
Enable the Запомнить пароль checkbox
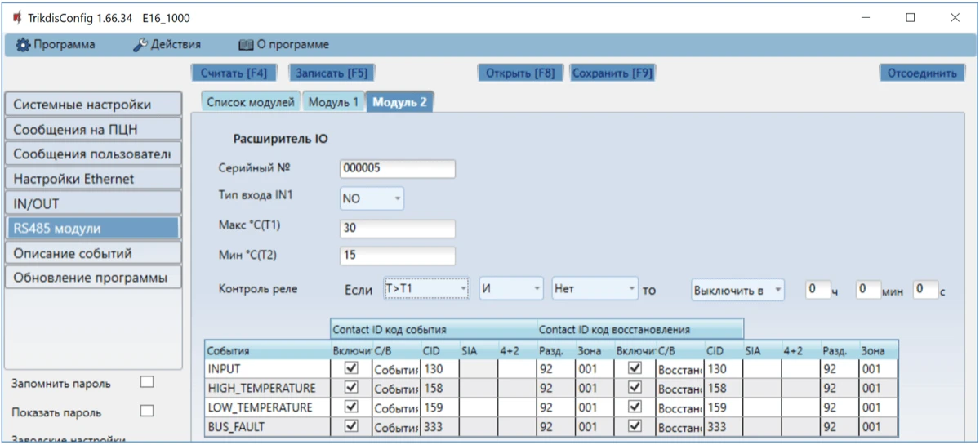click(147, 382)
